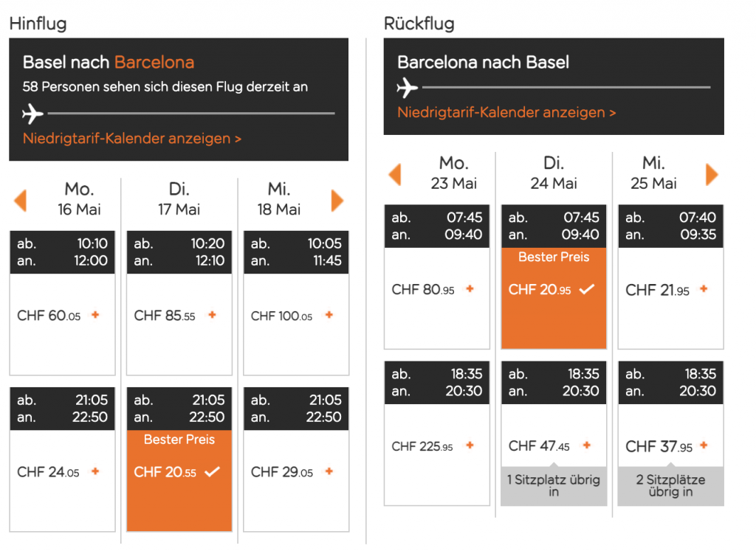Click plus icon next to CHF 85.55
756x551 pixels.
(x=212, y=315)
